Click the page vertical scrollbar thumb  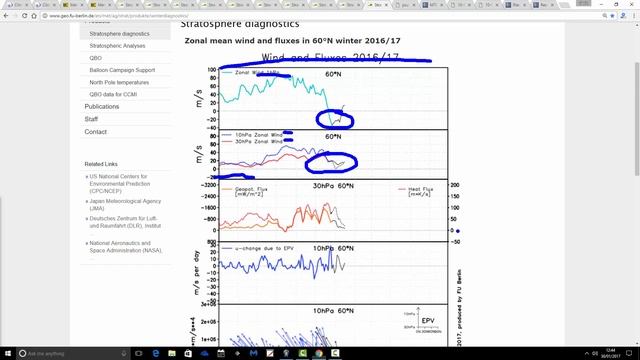[637, 118]
